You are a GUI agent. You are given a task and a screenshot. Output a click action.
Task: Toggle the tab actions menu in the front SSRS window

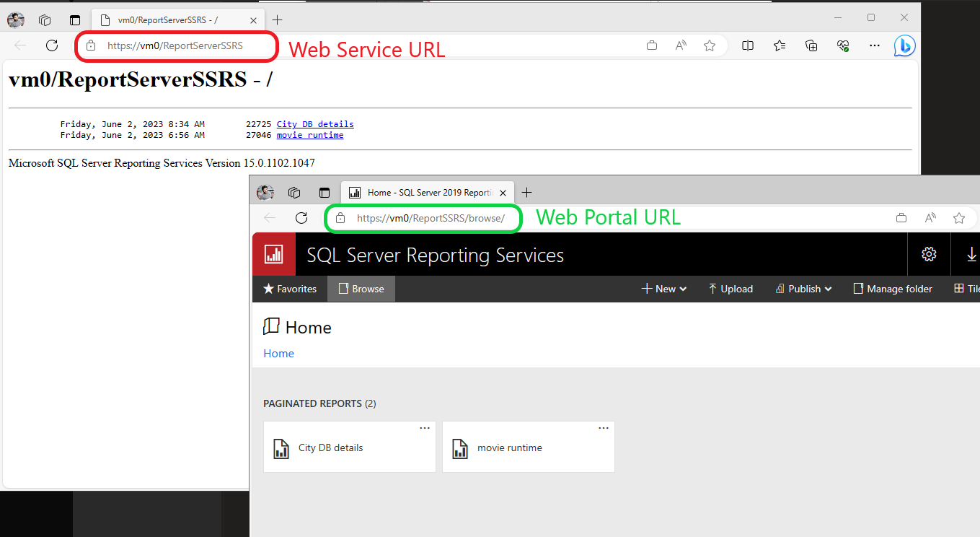pyautogui.click(x=325, y=193)
